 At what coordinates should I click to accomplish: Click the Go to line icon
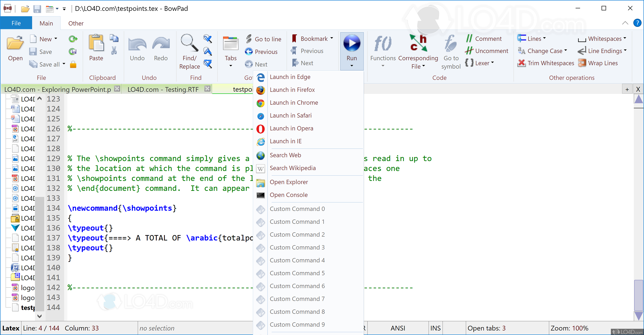tap(249, 39)
